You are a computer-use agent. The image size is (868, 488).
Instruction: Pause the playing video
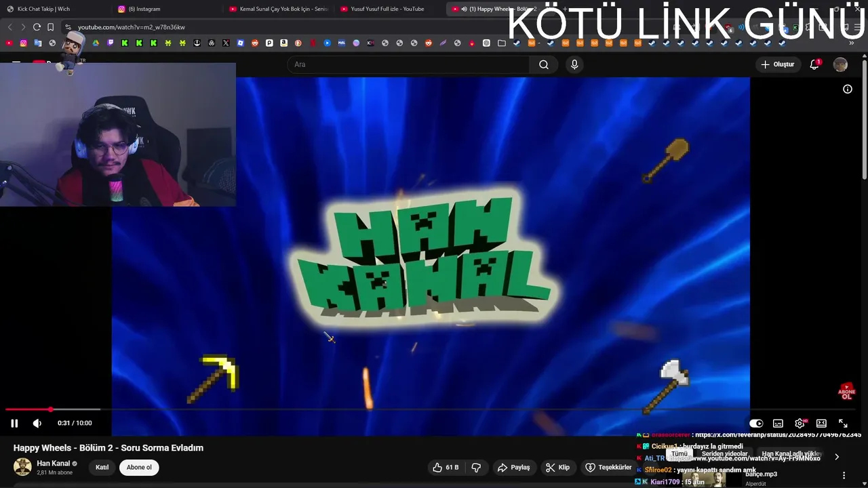coord(14,423)
